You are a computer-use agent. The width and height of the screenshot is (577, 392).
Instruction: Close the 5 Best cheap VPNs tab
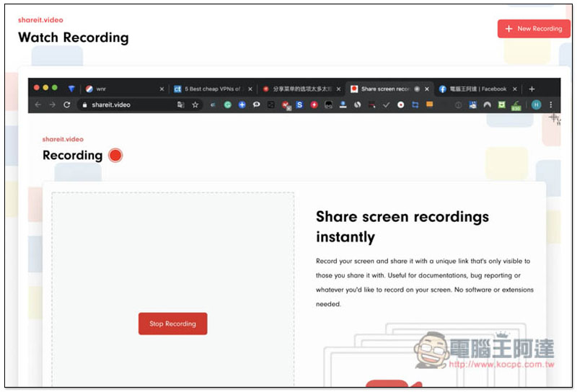coord(250,89)
